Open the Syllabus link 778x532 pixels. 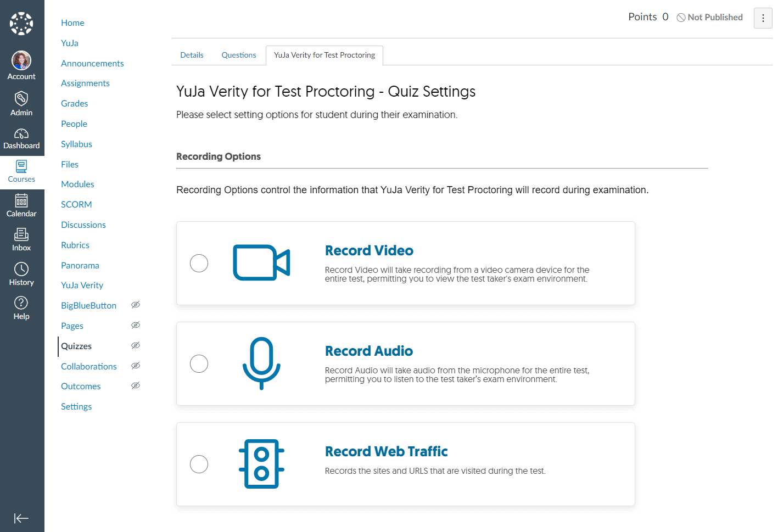76,144
